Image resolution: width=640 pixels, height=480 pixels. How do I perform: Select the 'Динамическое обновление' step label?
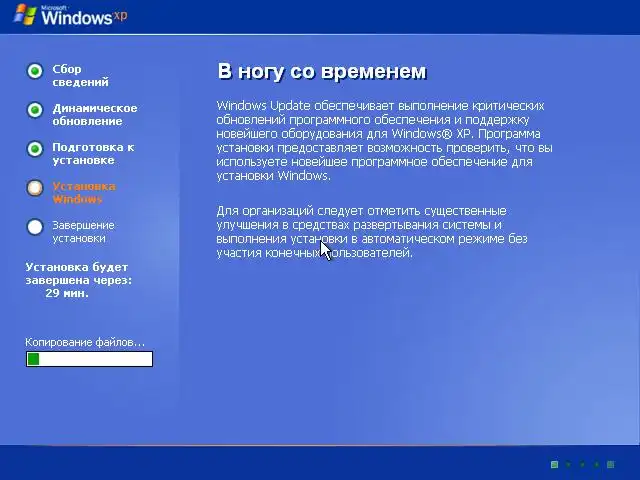[95, 115]
